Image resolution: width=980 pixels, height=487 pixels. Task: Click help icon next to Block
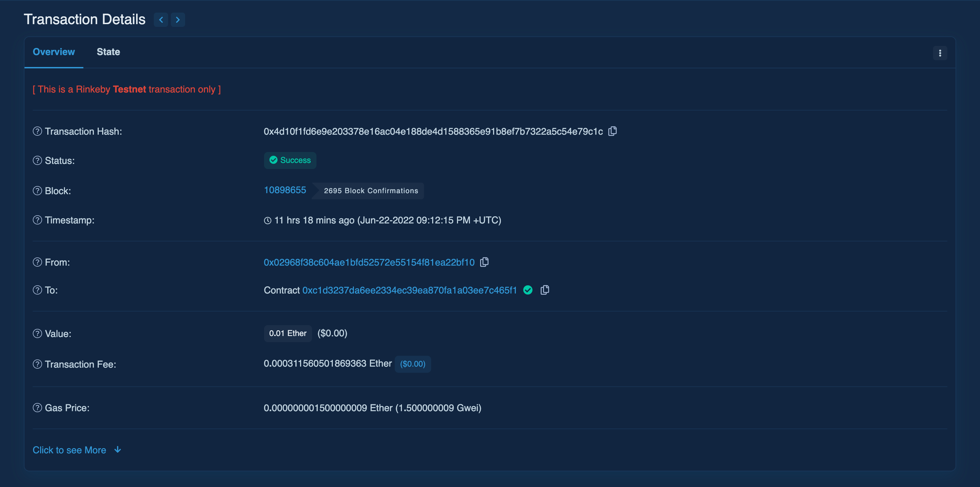(37, 190)
